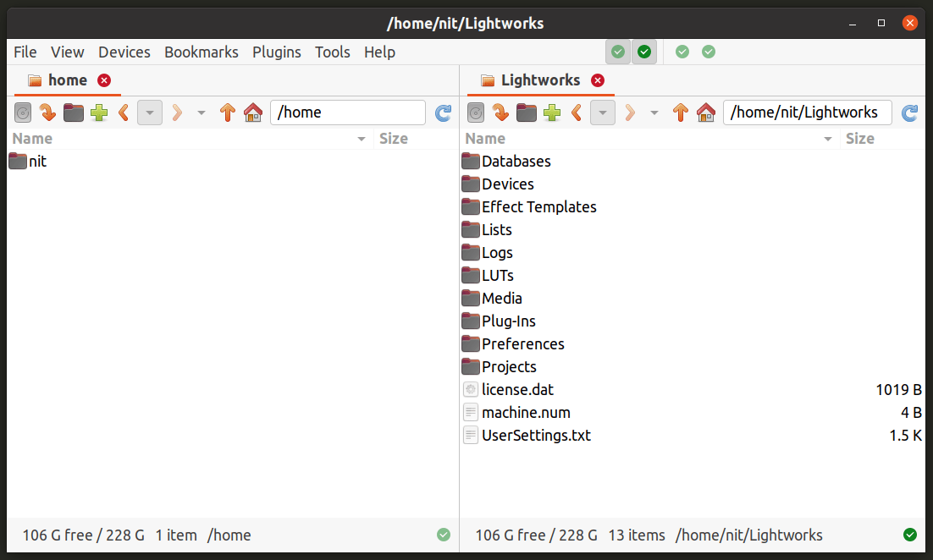
Task: Open the Plugins menu
Action: pyautogui.click(x=277, y=52)
